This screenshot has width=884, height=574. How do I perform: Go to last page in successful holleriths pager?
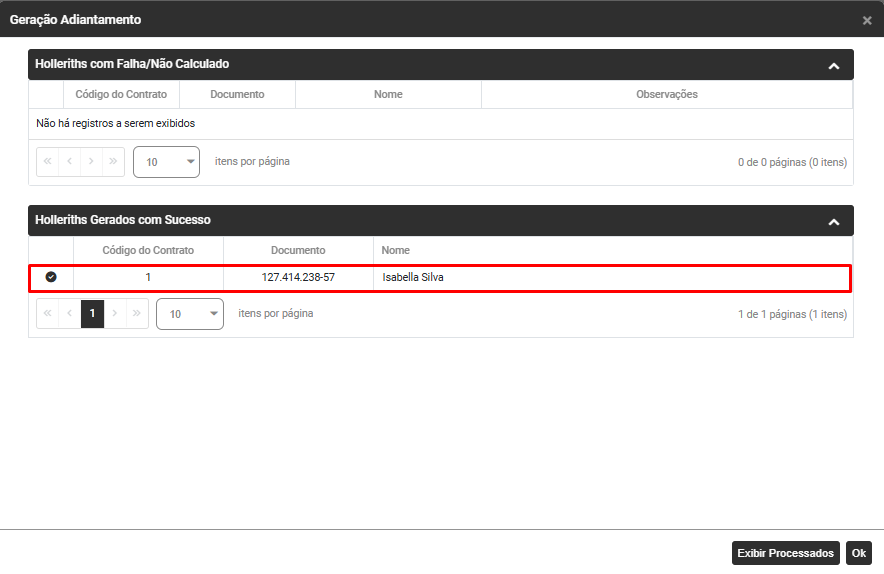pyautogui.click(x=136, y=314)
